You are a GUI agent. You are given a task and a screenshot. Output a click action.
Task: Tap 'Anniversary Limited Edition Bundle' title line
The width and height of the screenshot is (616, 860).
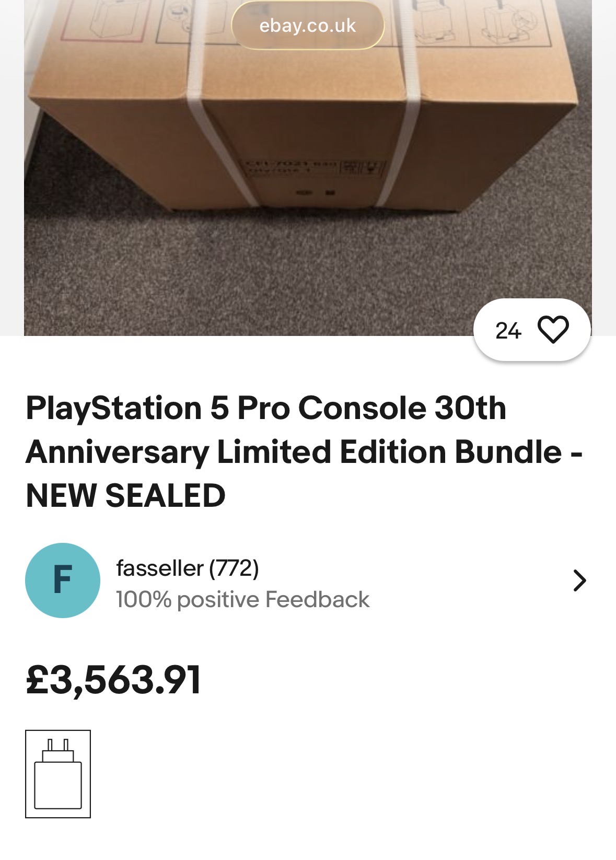(x=293, y=452)
